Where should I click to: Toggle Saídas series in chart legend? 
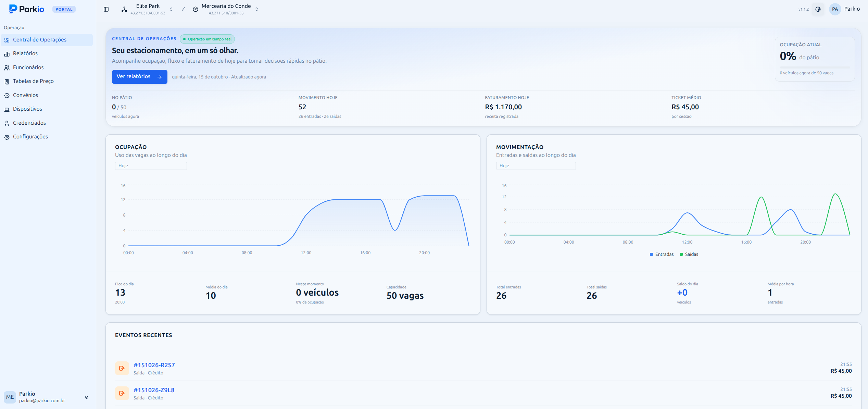689,254
